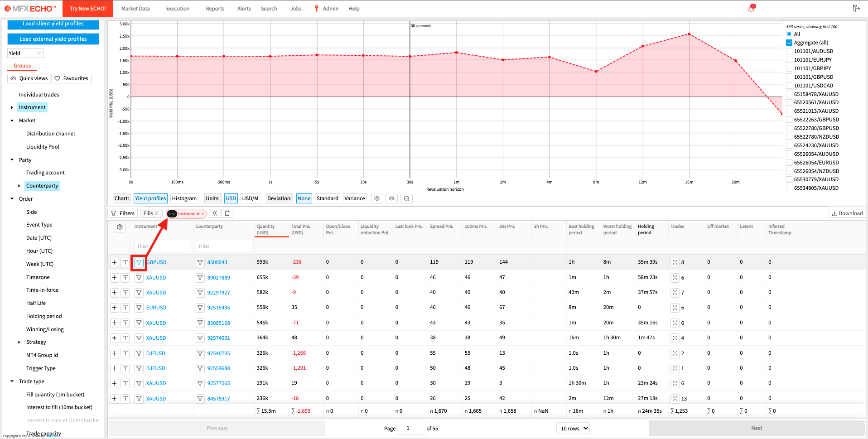
Task: Collapse the Trade type tree group
Action: pos(12,381)
